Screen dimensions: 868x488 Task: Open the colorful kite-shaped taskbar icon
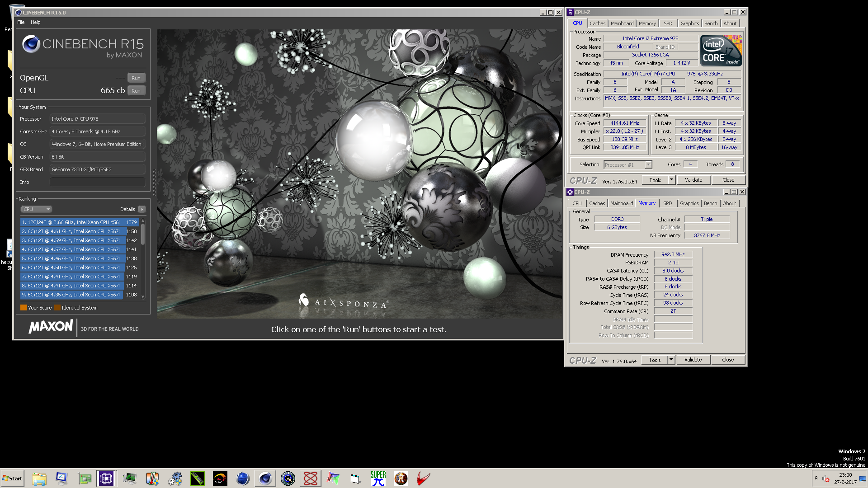coord(333,479)
